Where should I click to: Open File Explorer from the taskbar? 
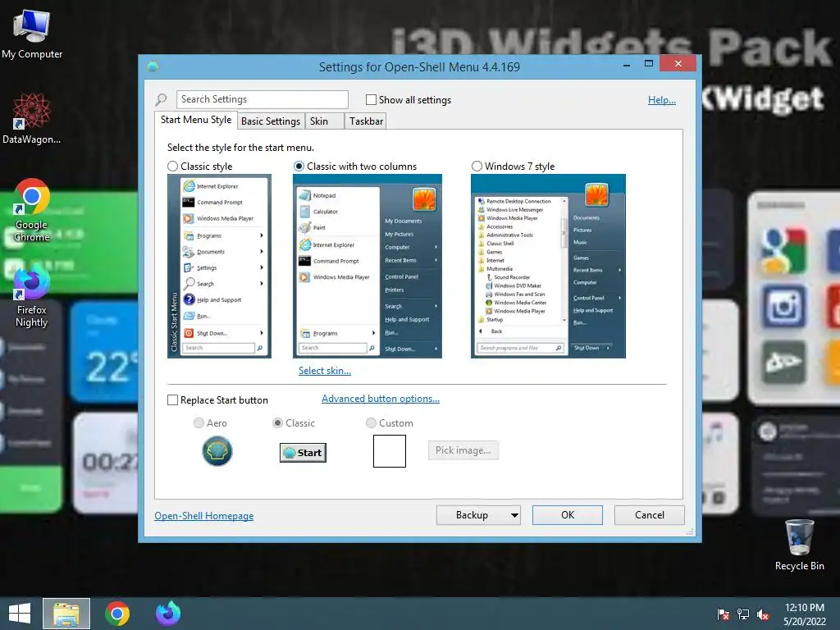pyautogui.click(x=66, y=614)
